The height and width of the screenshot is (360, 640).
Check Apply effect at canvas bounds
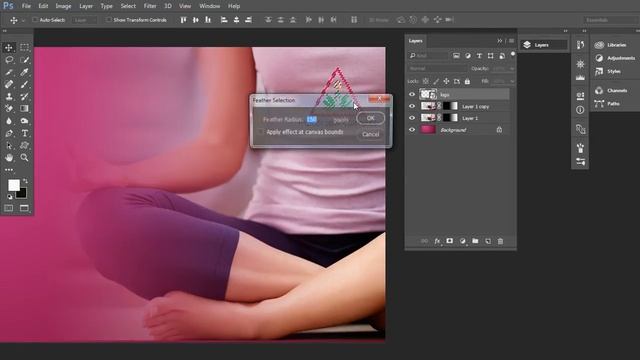pos(260,132)
